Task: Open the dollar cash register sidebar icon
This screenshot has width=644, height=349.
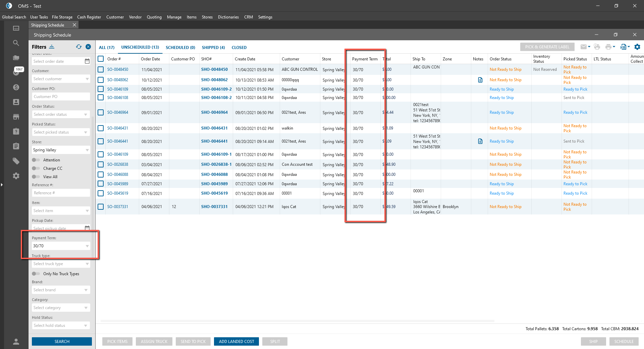Action: pos(16,87)
